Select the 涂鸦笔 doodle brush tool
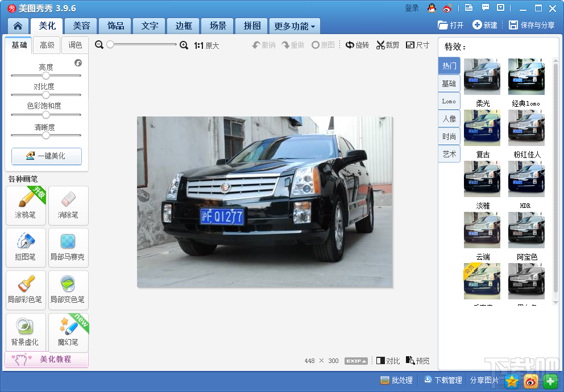This screenshot has height=392, width=564. (26, 206)
